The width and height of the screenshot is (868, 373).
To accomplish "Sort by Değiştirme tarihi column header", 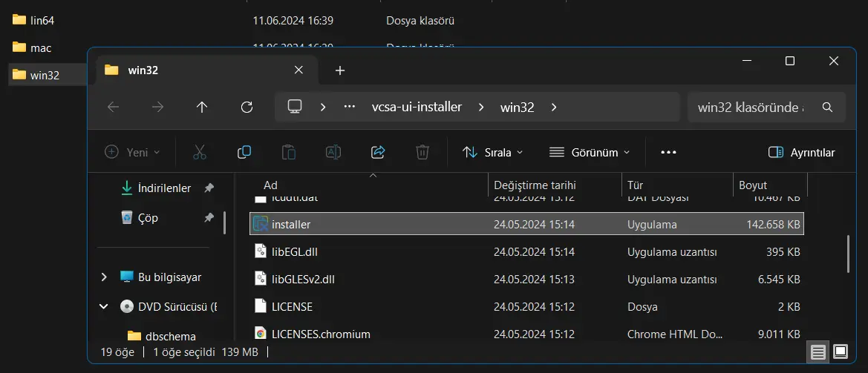I will (x=535, y=185).
